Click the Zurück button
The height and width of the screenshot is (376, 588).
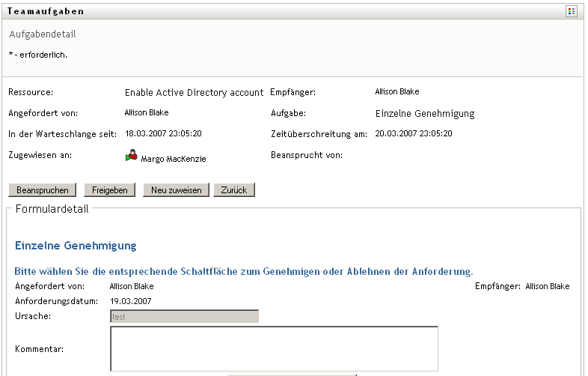[234, 190]
